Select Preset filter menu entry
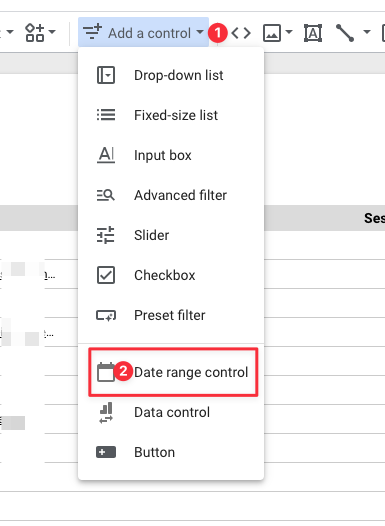 (x=171, y=315)
